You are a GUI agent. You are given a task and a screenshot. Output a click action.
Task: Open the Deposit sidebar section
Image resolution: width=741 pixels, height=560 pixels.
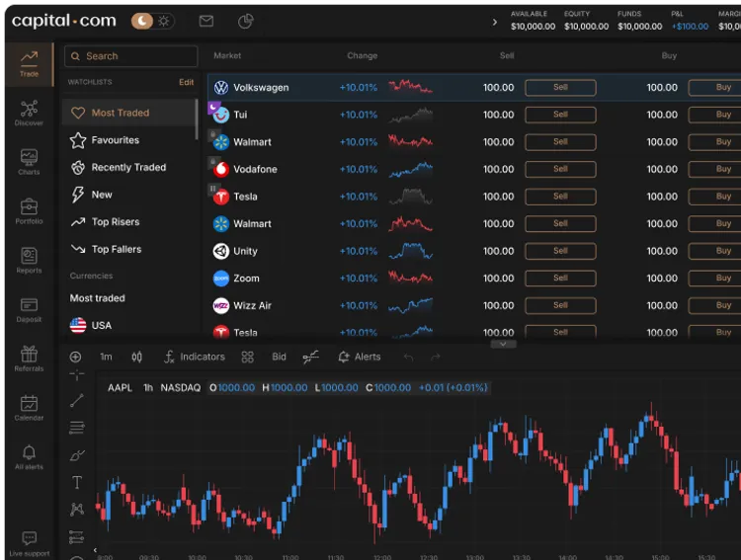tap(29, 309)
